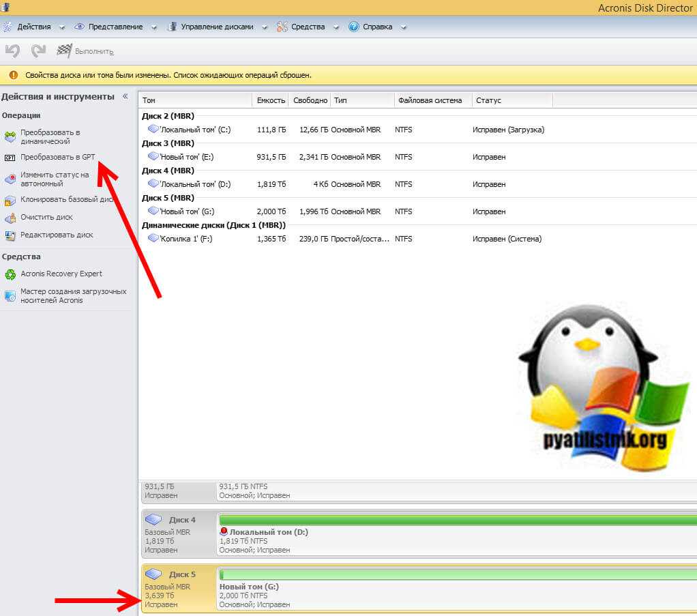
Task: Sort the list by Емкость column header
Action: point(270,100)
